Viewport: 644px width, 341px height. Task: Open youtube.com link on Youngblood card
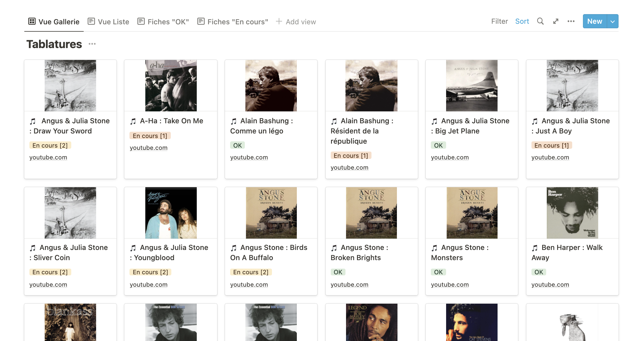(149, 284)
